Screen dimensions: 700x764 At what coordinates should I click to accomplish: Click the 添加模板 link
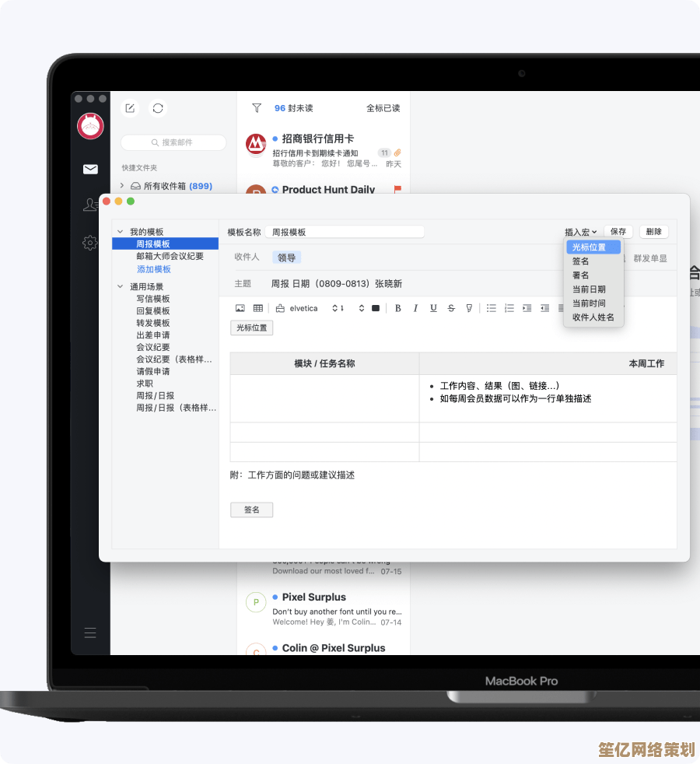(154, 269)
